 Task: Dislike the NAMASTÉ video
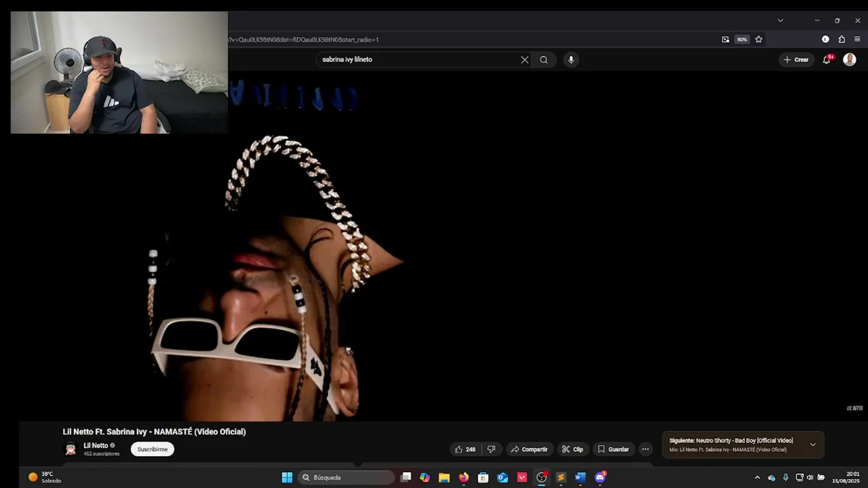(x=491, y=449)
